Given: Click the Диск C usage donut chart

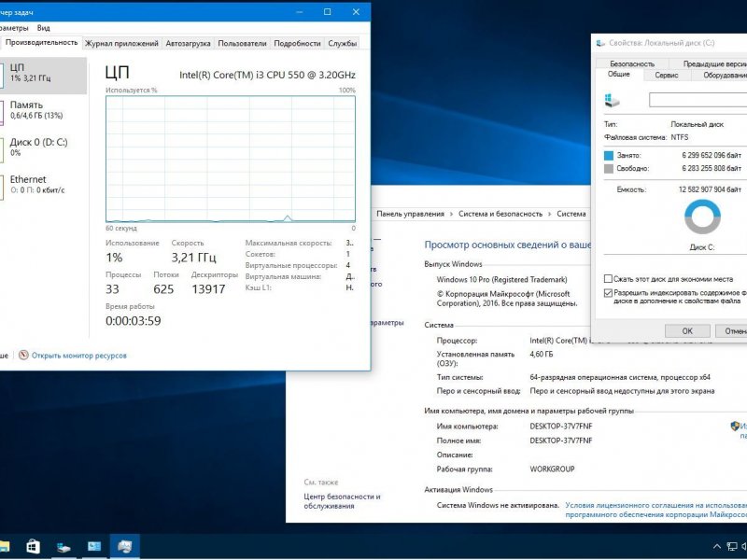Looking at the screenshot, I should (x=702, y=217).
